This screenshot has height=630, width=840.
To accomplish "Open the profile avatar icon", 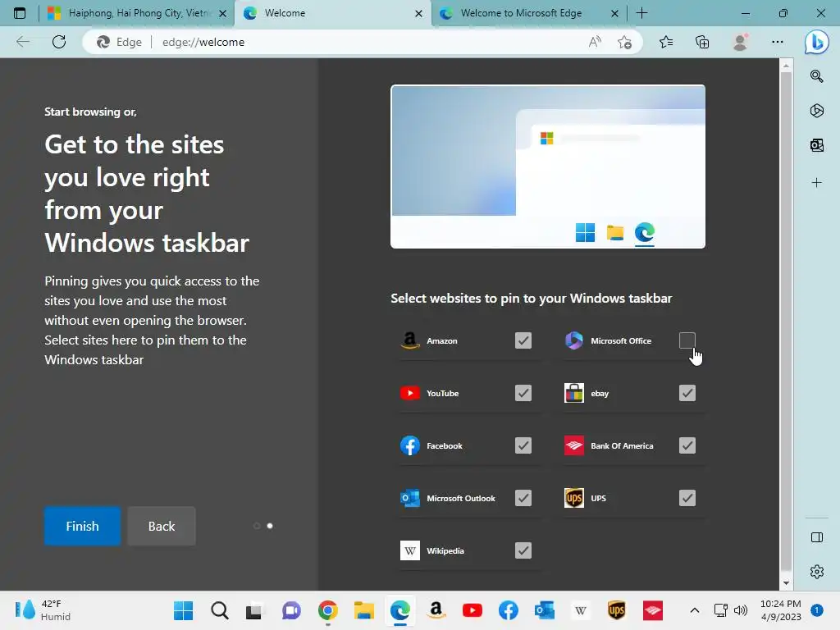I will [x=741, y=42].
